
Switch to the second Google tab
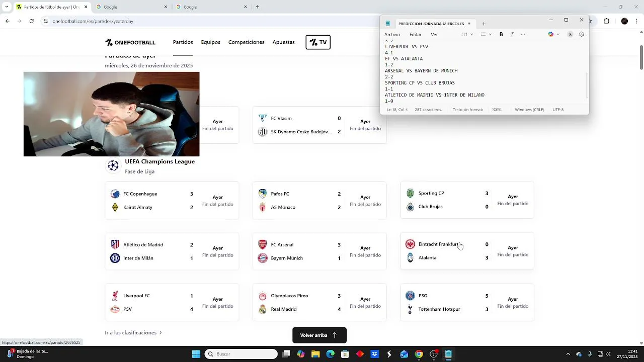click(x=211, y=7)
